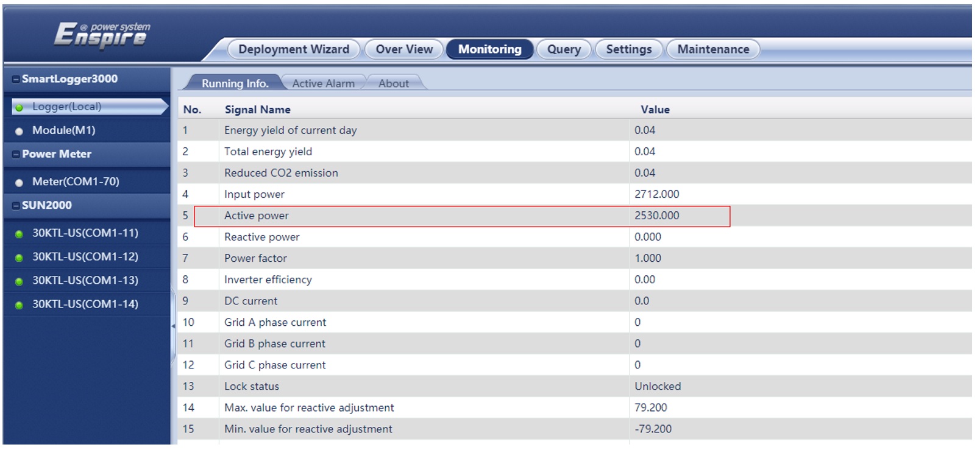The image size is (980, 450).
Task: Click the Signal Name column header
Action: (257, 110)
